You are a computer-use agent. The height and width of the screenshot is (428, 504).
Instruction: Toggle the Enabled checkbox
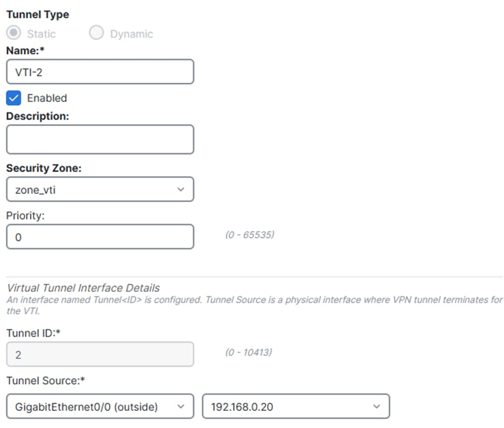[13, 98]
